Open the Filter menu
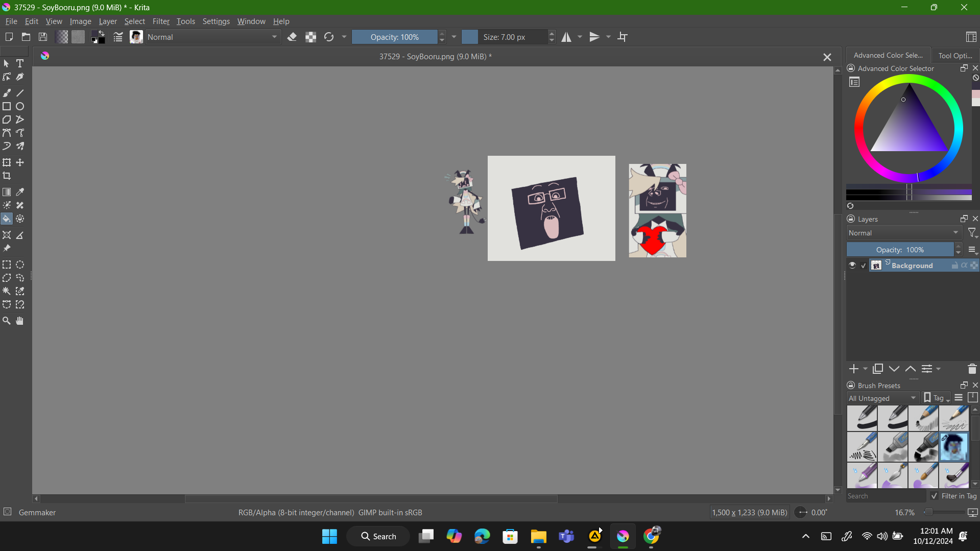 161,21
